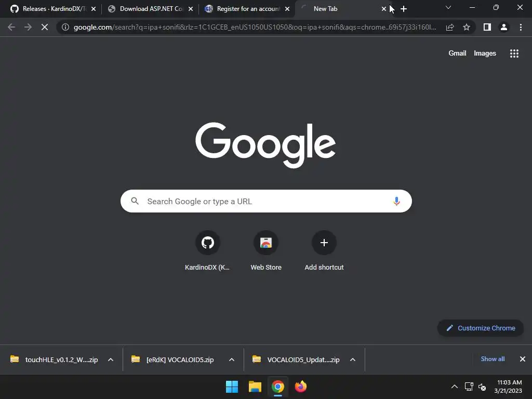
Task: Start voice search with microphone
Action: [396, 201]
